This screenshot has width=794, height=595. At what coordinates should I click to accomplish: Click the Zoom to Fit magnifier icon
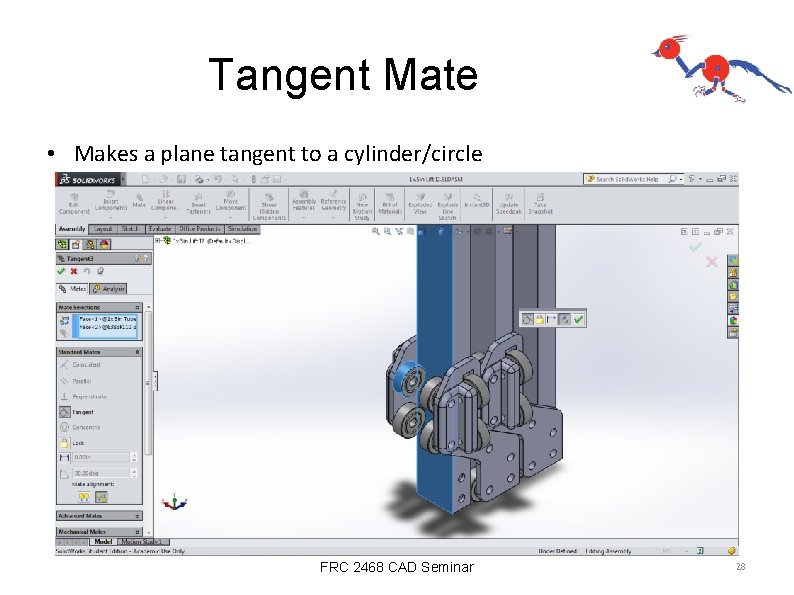[375, 231]
